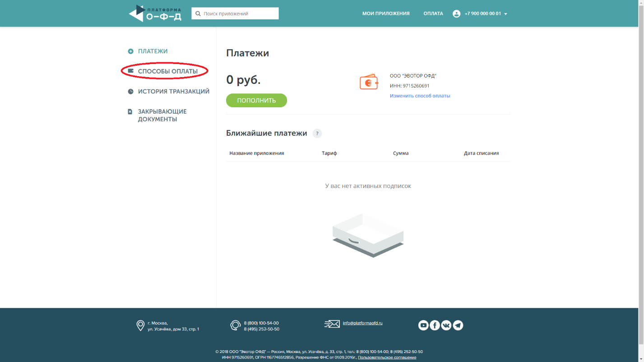Click the phone number 8 (800) 100-54-00 in footer
The height and width of the screenshot is (362, 644).
click(261, 323)
